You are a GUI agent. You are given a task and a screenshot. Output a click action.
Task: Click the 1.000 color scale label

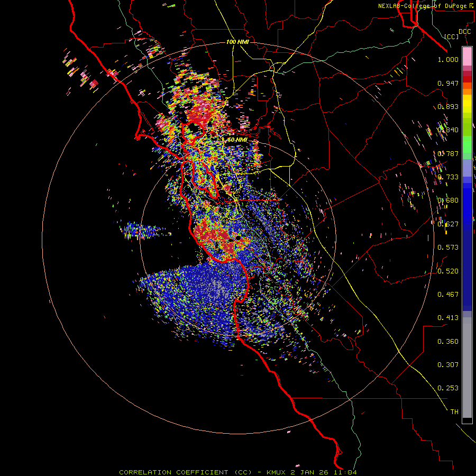(448, 59)
